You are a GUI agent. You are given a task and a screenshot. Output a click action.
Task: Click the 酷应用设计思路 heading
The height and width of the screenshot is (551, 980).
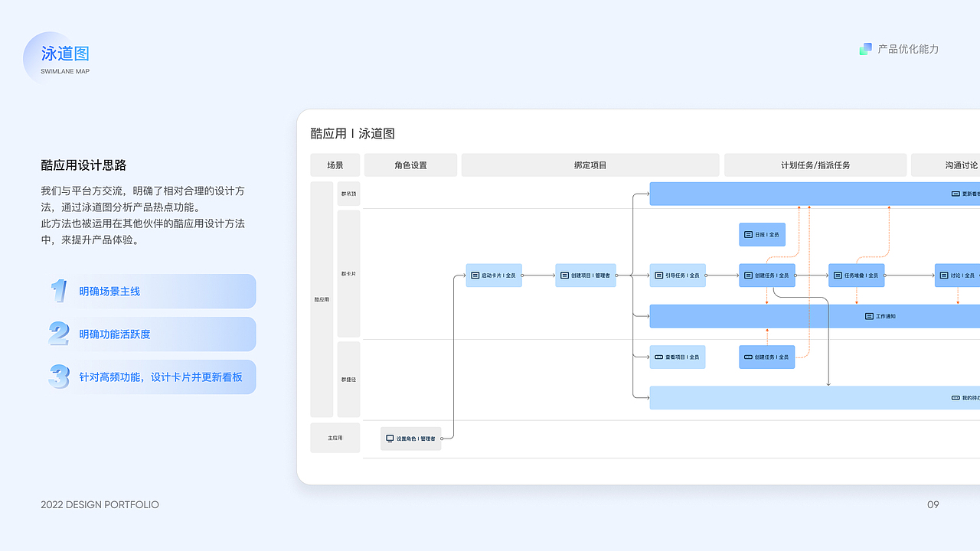pos(83,165)
